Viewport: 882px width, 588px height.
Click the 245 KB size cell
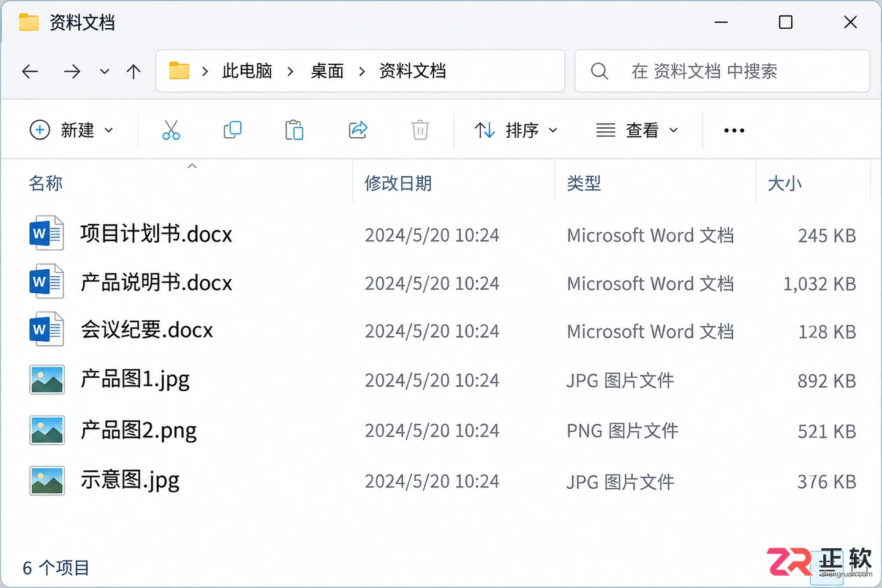point(827,236)
